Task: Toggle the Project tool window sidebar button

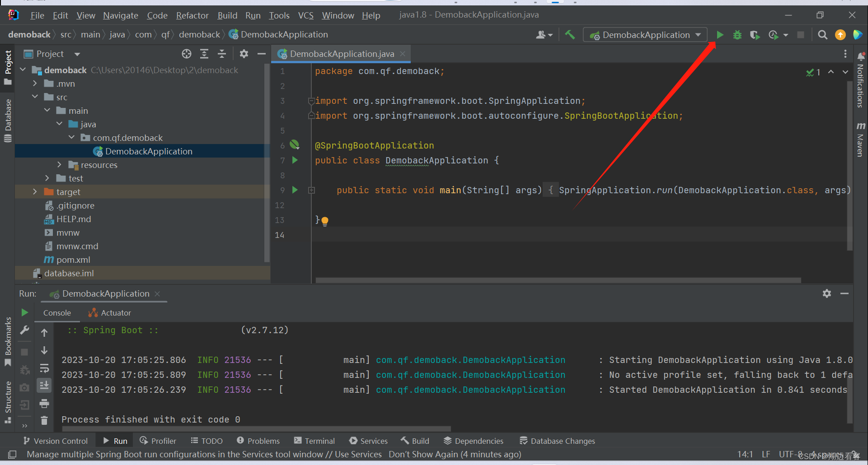Action: click(8, 67)
